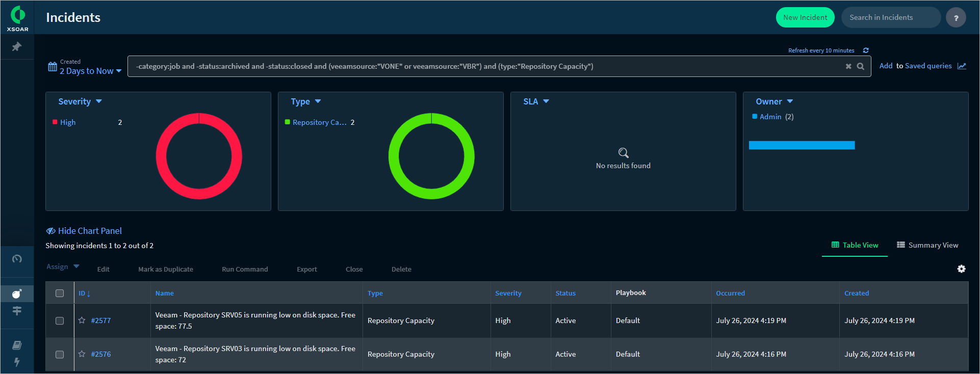Switch to Summary View tab
Image resolution: width=980 pixels, height=374 pixels.
pos(928,245)
